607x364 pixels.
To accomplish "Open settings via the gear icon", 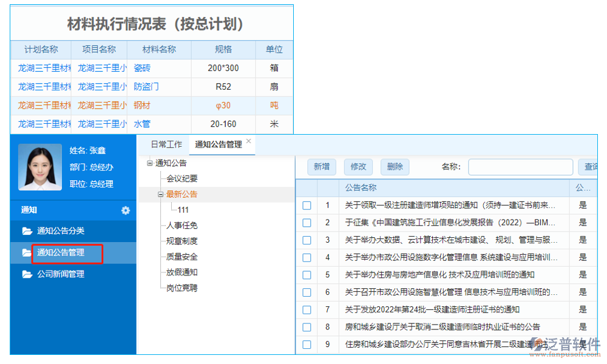I will [x=126, y=211].
